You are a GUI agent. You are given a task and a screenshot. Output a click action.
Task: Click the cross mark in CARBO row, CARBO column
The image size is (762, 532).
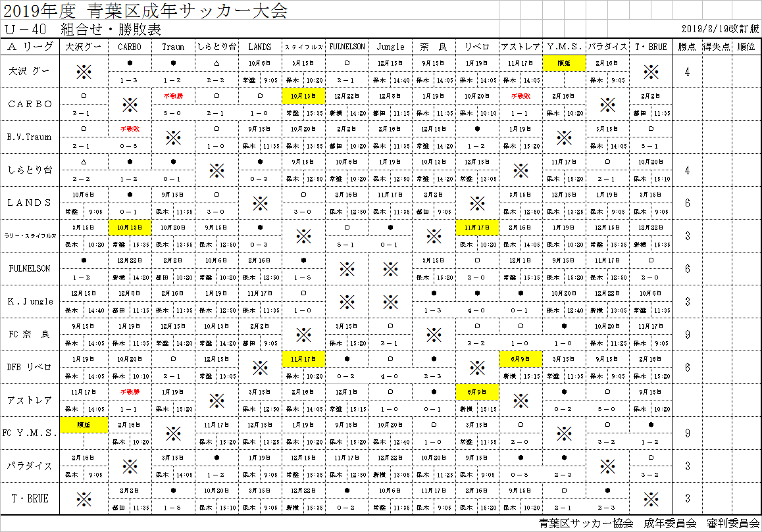tap(130, 104)
